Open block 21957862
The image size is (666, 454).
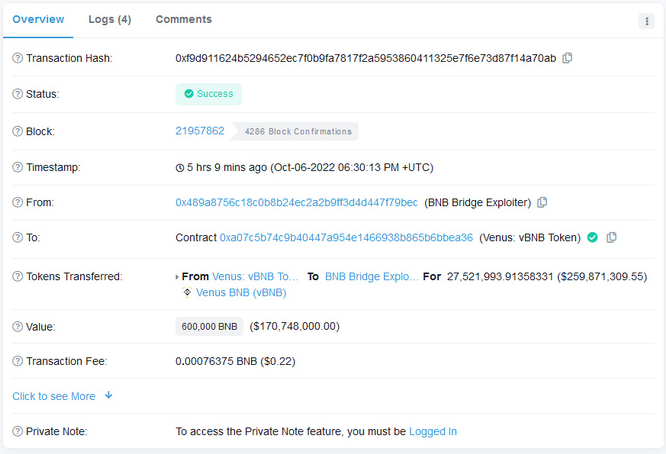coord(200,131)
